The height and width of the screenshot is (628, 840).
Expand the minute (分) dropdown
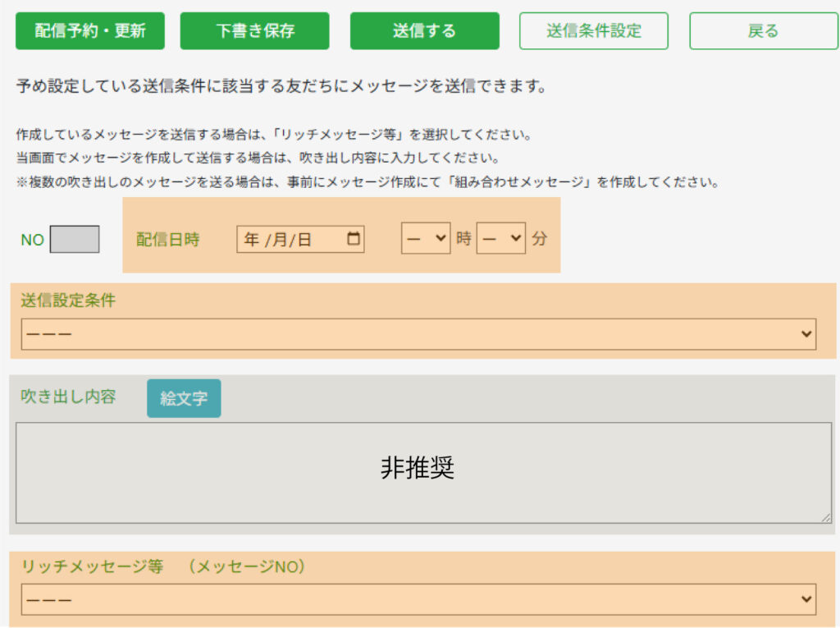pyautogui.click(x=501, y=238)
